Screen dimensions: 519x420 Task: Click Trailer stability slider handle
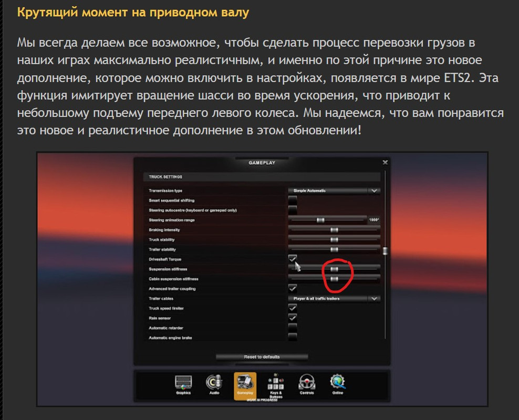(x=334, y=249)
